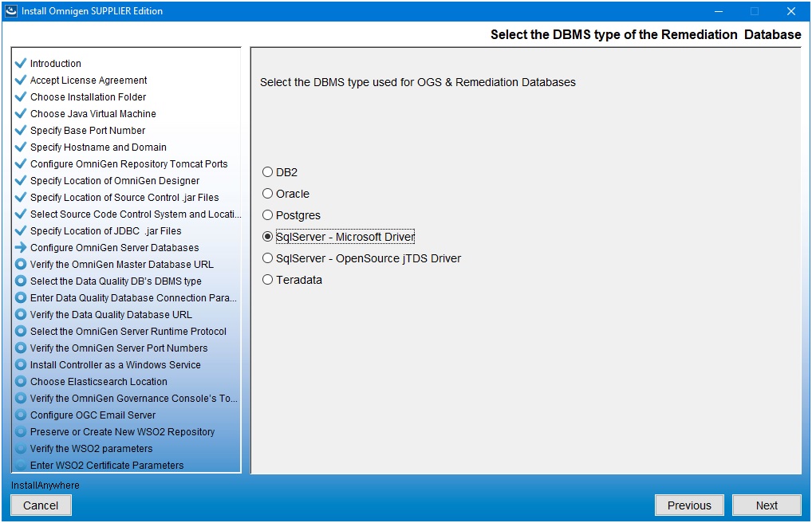
Task: Click checkmark beside Choose Installation Folder
Action: pyautogui.click(x=21, y=96)
